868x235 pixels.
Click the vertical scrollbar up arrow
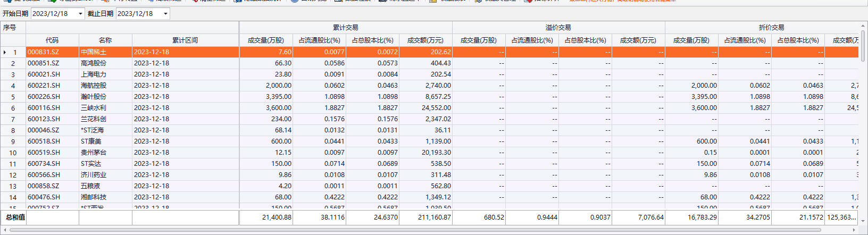tap(863, 26)
